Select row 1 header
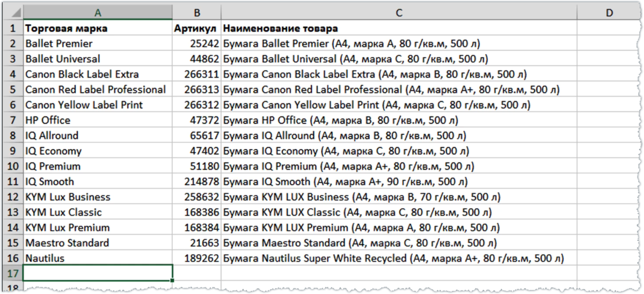The image size is (644, 294). [13, 28]
